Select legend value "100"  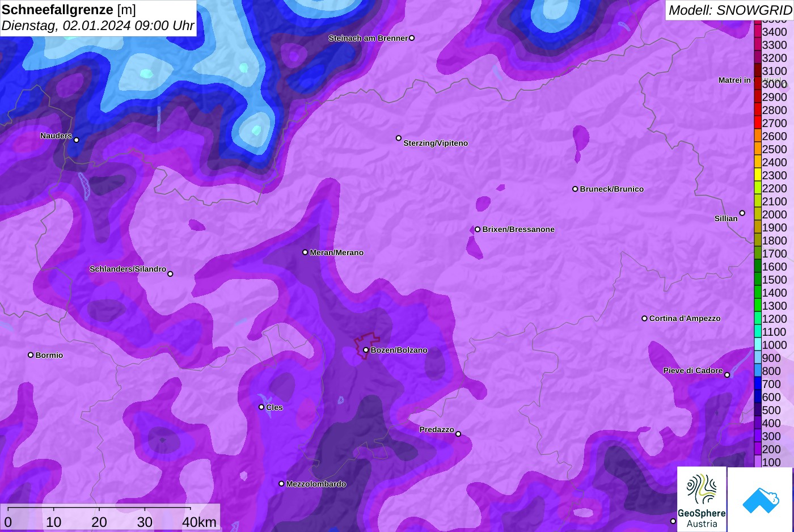(x=771, y=462)
